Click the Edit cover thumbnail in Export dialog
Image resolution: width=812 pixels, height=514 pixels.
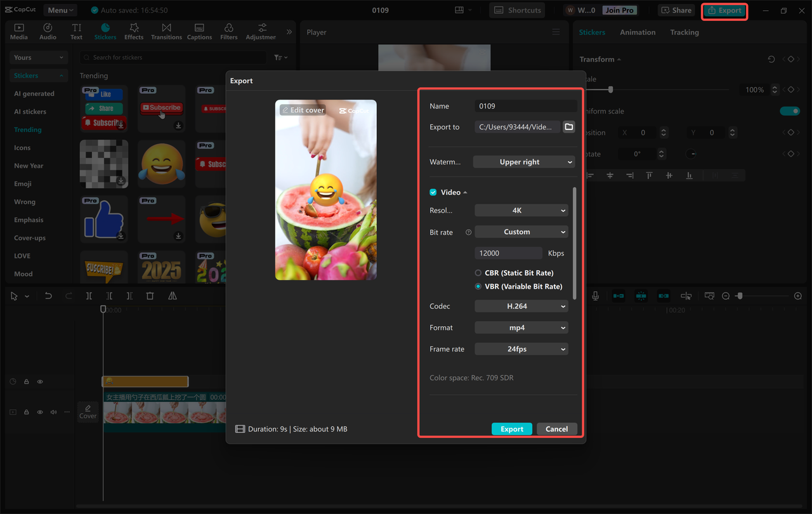click(303, 109)
